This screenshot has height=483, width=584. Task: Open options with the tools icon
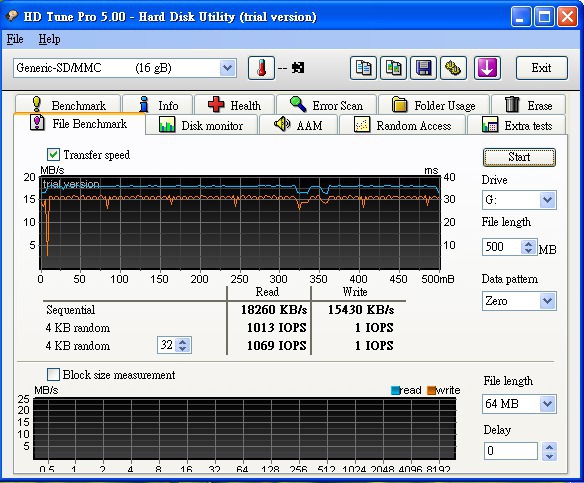tap(453, 68)
